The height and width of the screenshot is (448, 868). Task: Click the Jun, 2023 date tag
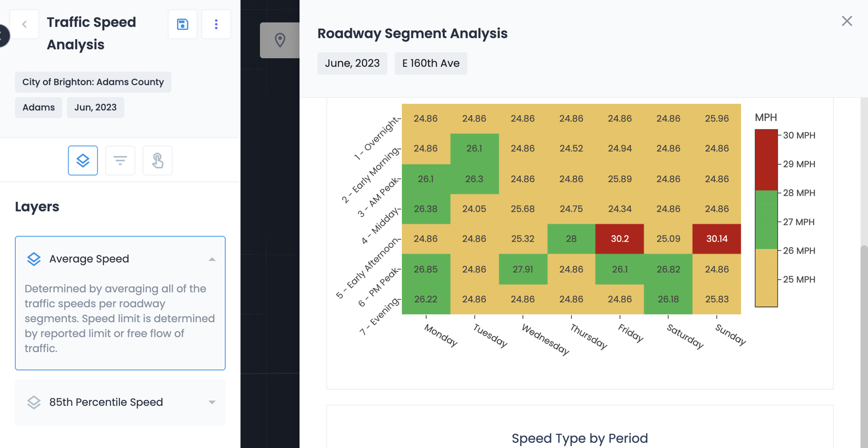pyautogui.click(x=95, y=107)
